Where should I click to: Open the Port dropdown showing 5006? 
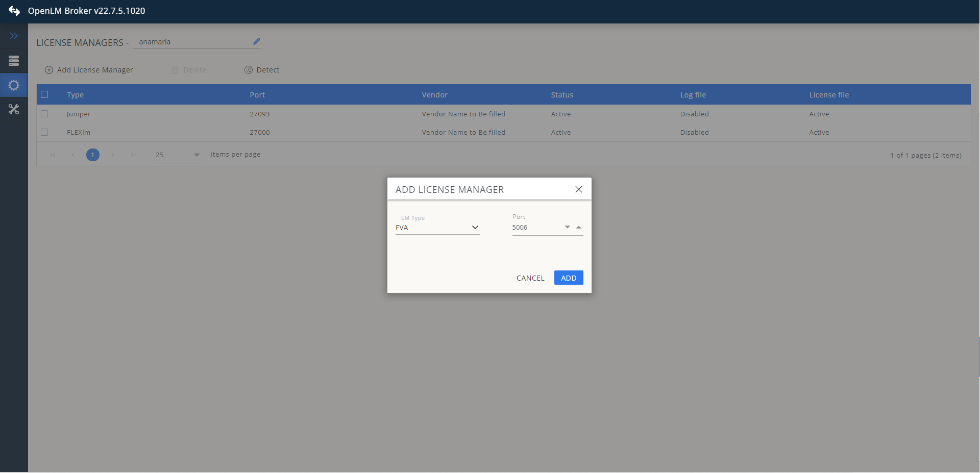(x=567, y=227)
